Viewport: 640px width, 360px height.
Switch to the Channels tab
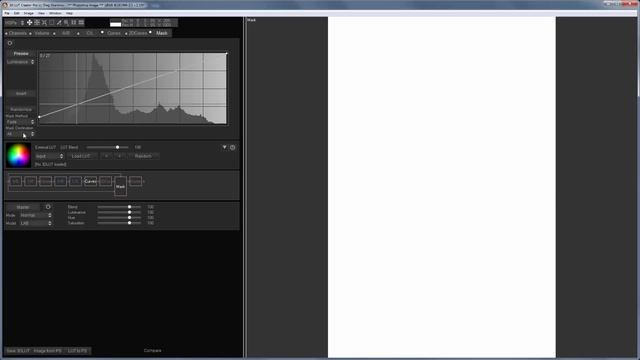pyautogui.click(x=18, y=33)
